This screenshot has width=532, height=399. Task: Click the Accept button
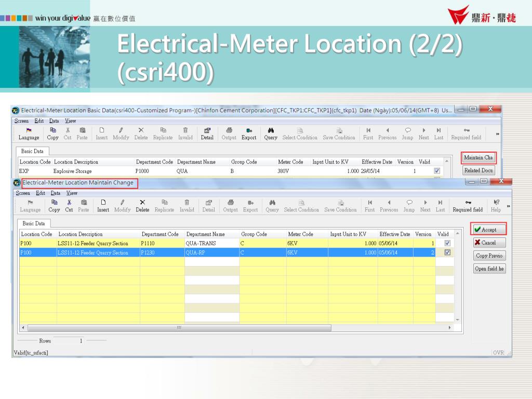(489, 230)
